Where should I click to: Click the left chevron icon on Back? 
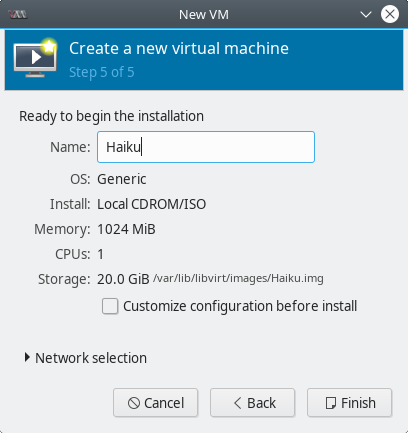coord(237,403)
